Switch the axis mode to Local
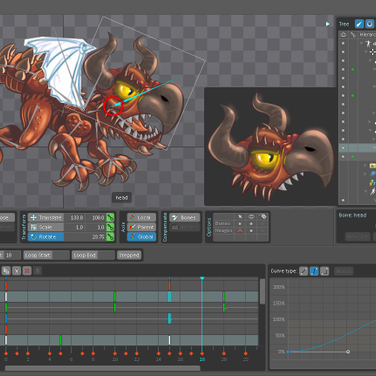Screen dimensions: 376x376 142,218
